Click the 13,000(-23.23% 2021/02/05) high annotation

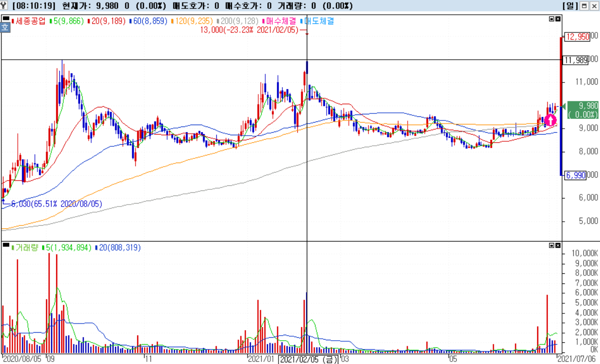coord(249,30)
